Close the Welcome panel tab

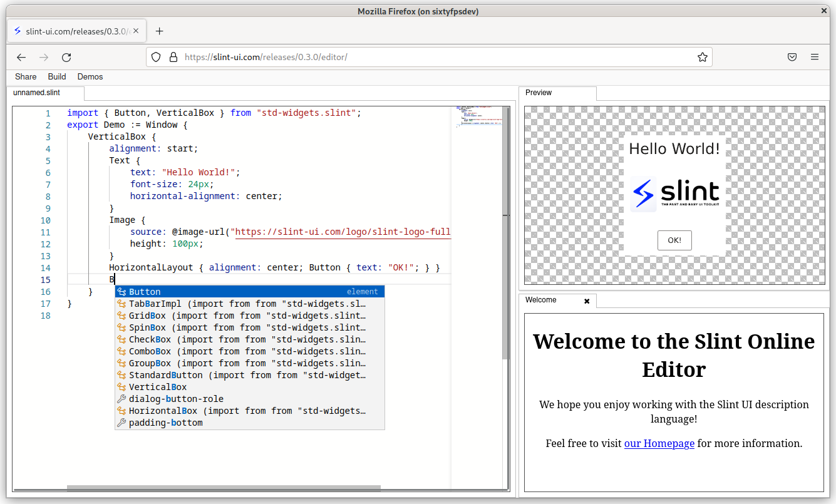[x=587, y=301]
